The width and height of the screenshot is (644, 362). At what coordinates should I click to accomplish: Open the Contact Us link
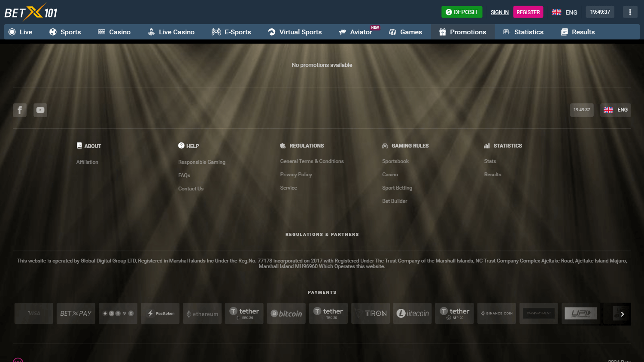click(x=191, y=189)
